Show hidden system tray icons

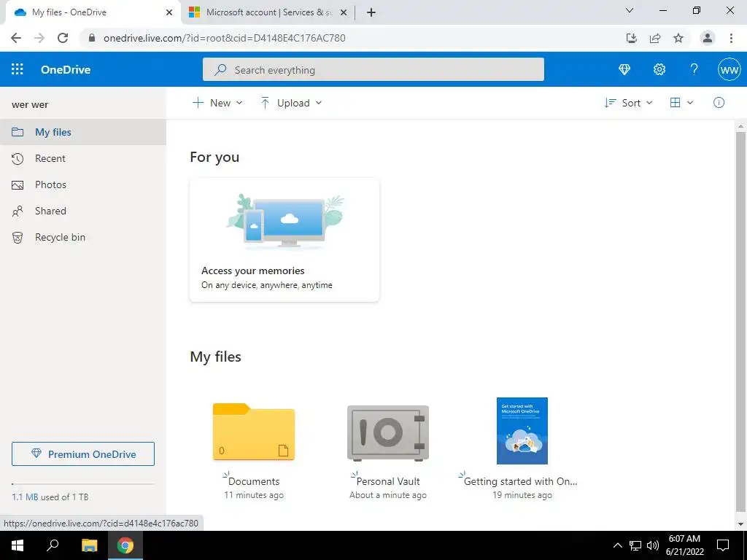(617, 545)
